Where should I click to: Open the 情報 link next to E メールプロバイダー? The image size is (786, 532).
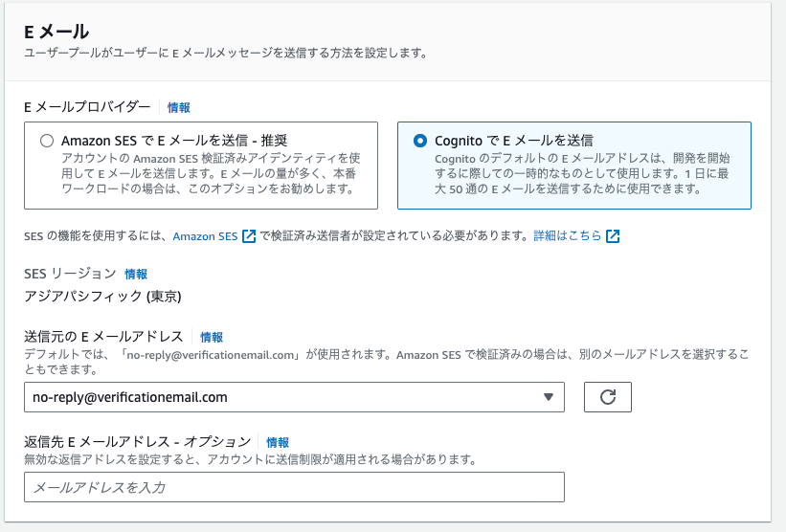178,108
